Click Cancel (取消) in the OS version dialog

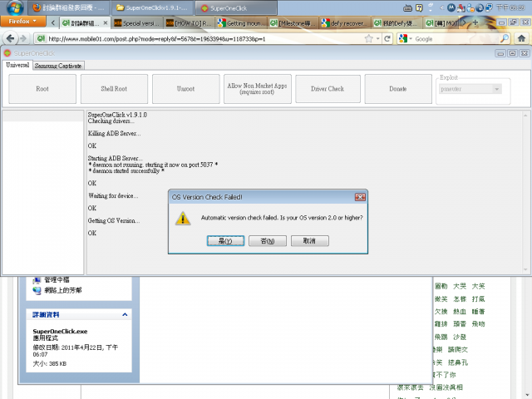pyautogui.click(x=310, y=241)
